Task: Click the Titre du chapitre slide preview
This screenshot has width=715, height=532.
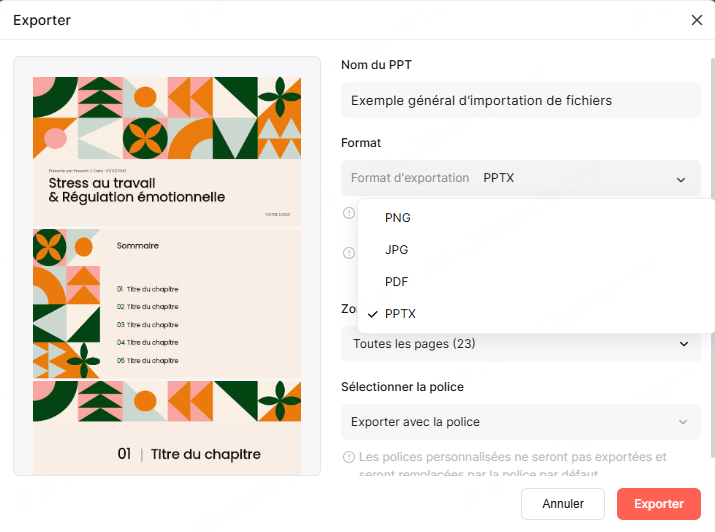Action: (x=167, y=430)
